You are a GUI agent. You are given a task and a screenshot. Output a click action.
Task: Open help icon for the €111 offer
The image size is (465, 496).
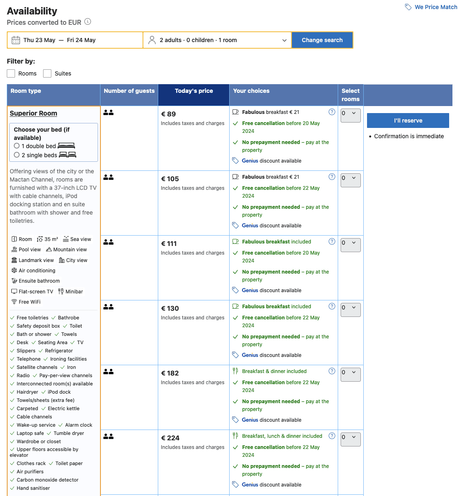tap(331, 241)
